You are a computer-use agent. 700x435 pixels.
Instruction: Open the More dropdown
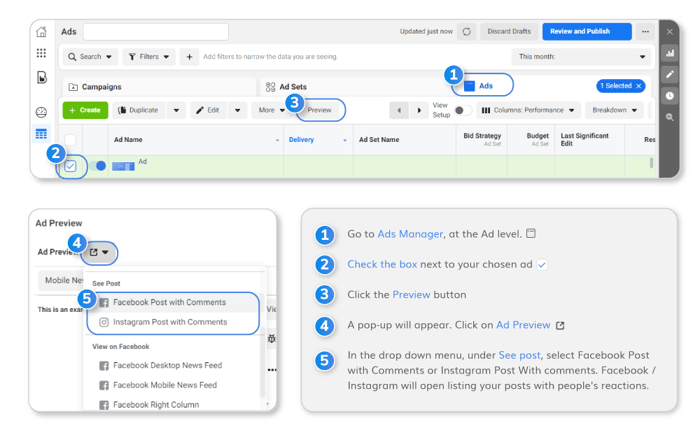click(x=271, y=110)
